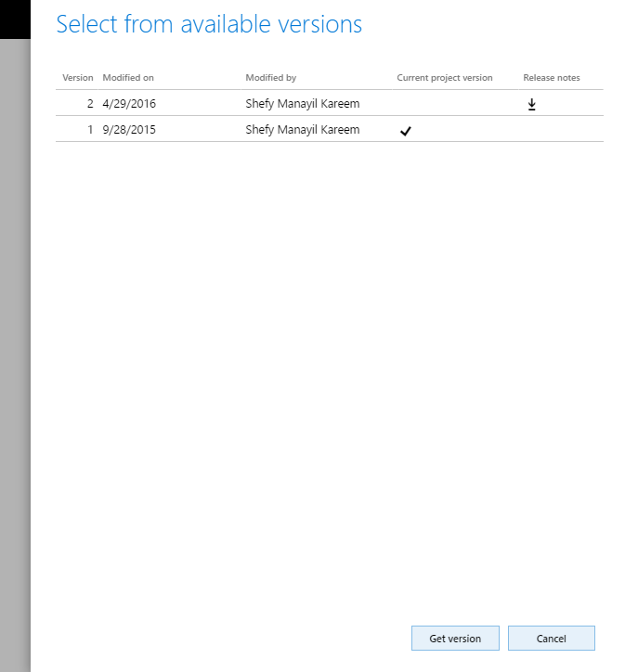The image size is (625, 672).
Task: Click the current project version checkmark
Action: point(405,131)
